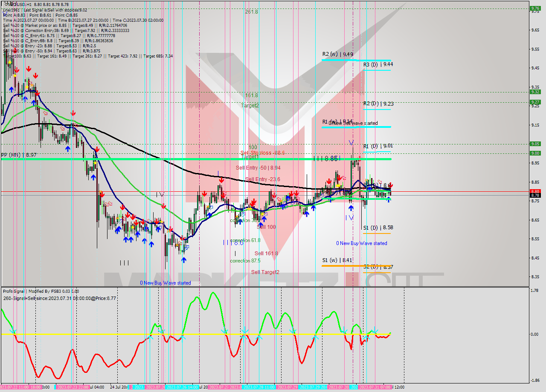Viewport: 546px width, 392px height.
Task: Click the rightmost blue buy arrow below the latest candle
Action: [x=388, y=200]
